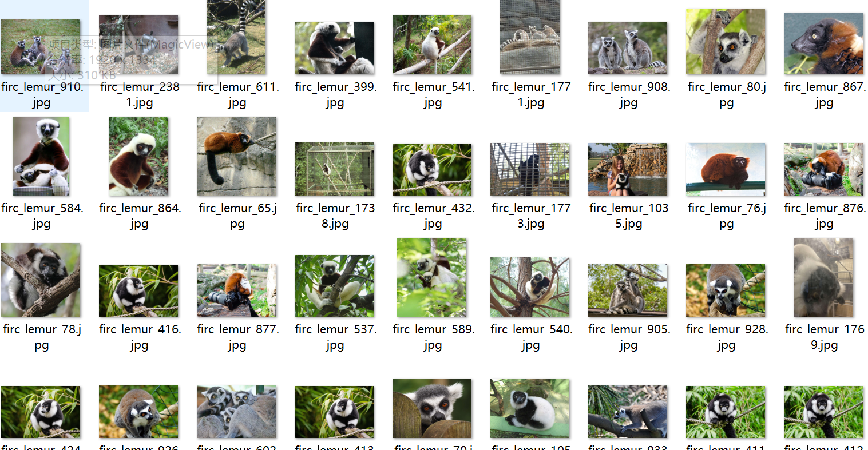Click the firc_lemur_399.jpg thumbnail
The height and width of the screenshot is (450, 868).
334,48
